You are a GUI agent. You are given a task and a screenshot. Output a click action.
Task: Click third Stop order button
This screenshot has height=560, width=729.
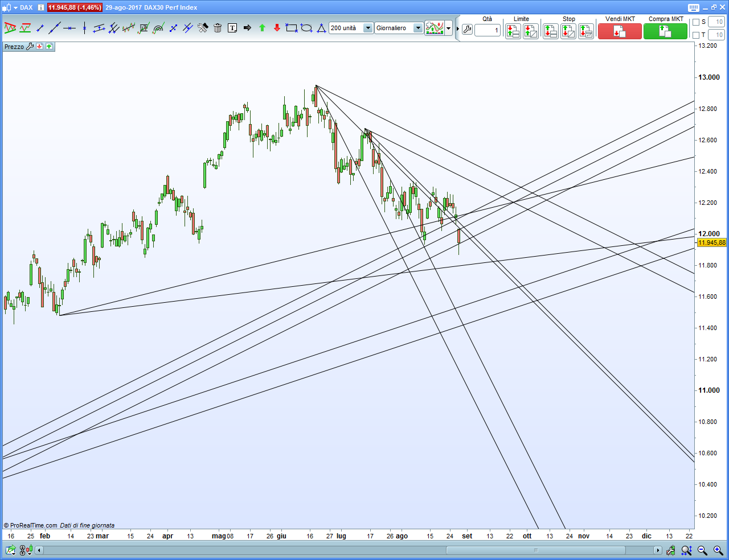[x=585, y=31]
